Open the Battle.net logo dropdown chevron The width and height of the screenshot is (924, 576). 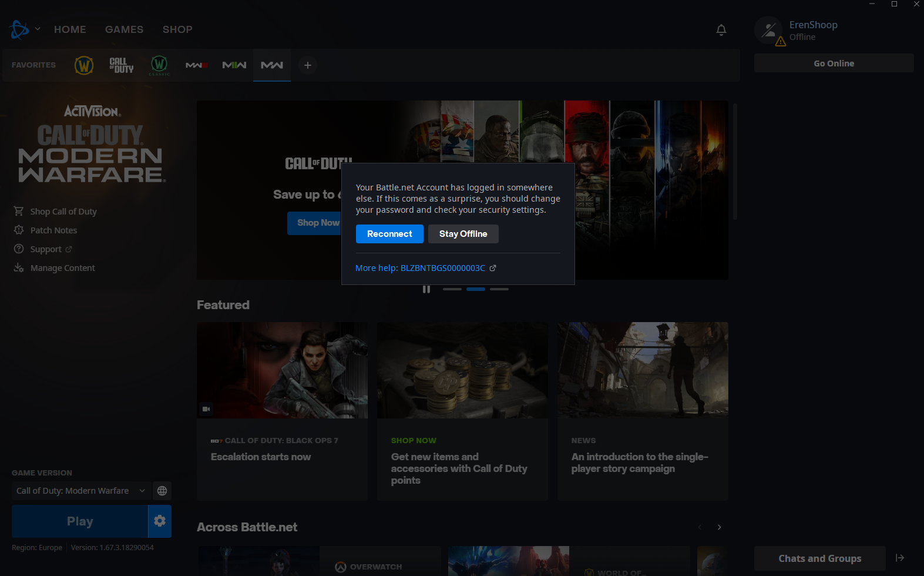point(38,28)
